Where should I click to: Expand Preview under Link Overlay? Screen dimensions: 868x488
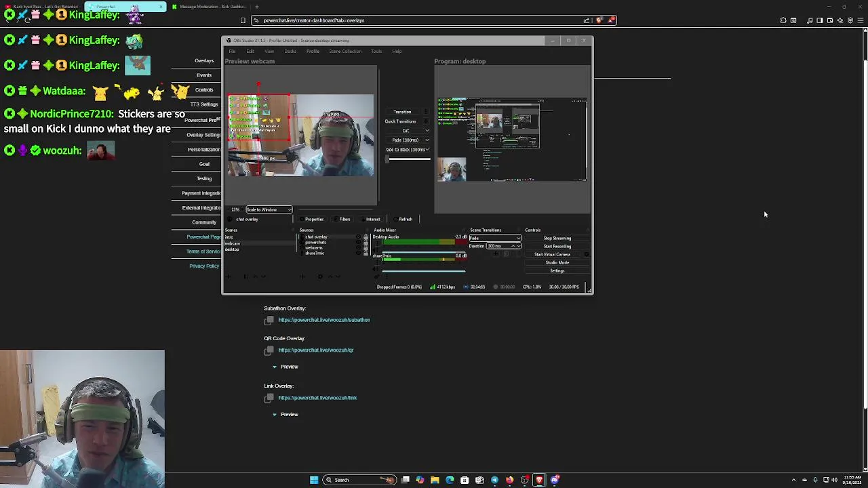pyautogui.click(x=285, y=414)
